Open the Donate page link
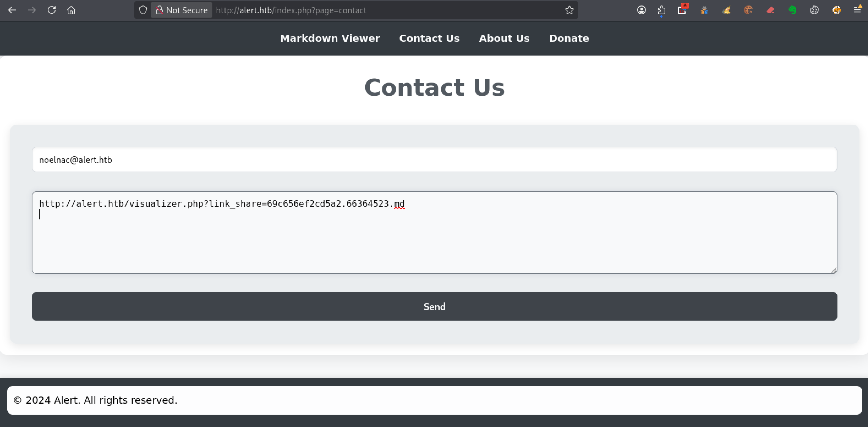Viewport: 868px width, 427px height. [x=569, y=38]
